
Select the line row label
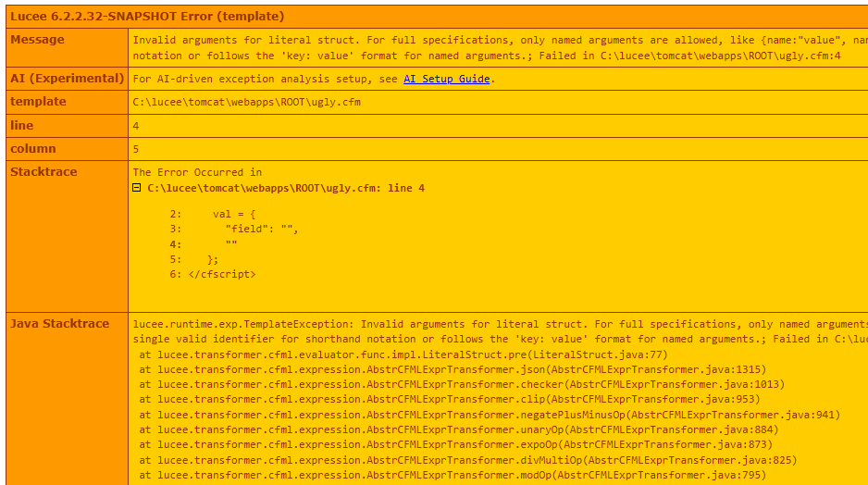pyautogui.click(x=21, y=125)
